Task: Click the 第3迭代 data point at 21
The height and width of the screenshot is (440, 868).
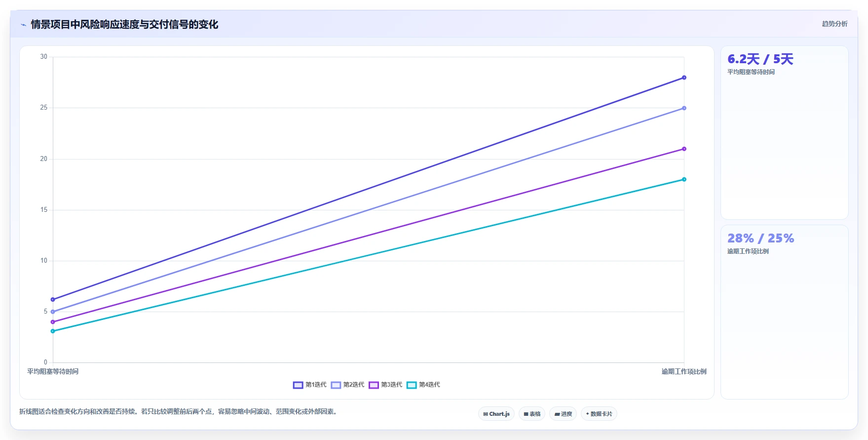Action: (x=684, y=149)
